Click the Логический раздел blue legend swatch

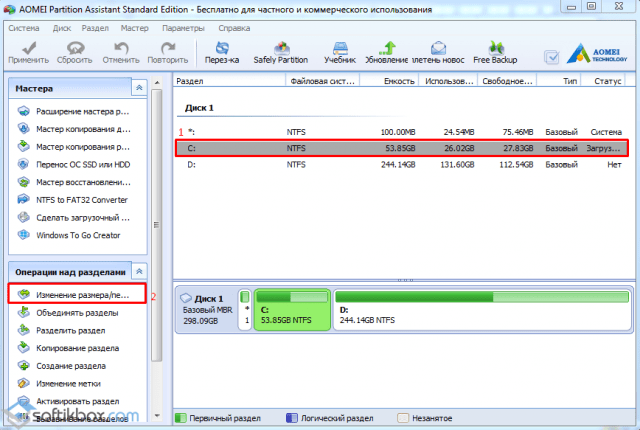click(x=291, y=418)
